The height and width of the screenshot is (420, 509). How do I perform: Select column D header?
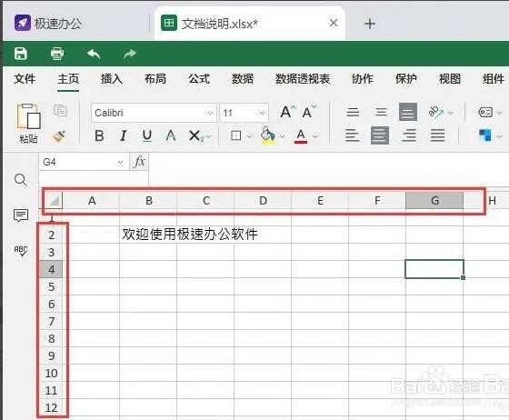[263, 200]
